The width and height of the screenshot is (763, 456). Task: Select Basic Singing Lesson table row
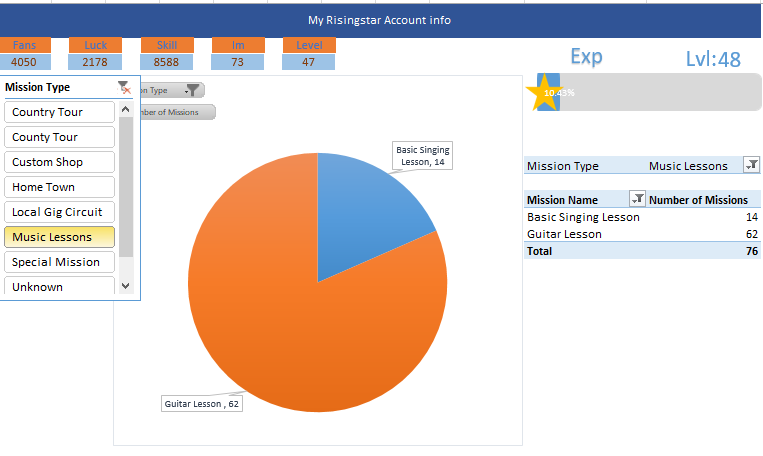pos(642,217)
